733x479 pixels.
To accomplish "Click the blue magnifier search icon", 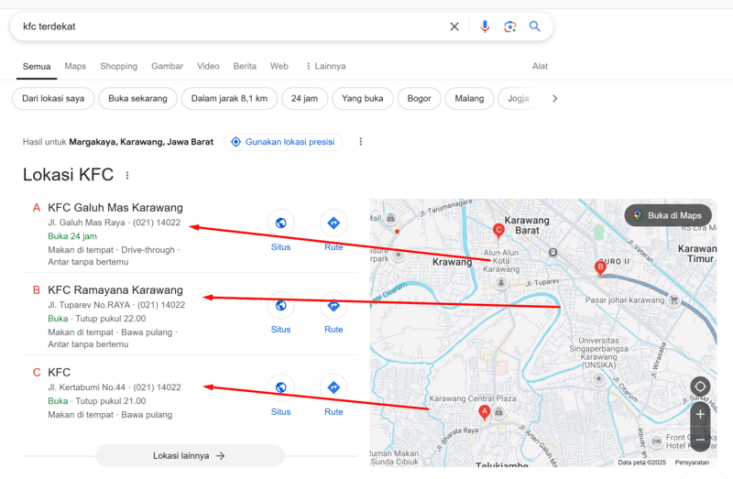I will click(x=534, y=26).
